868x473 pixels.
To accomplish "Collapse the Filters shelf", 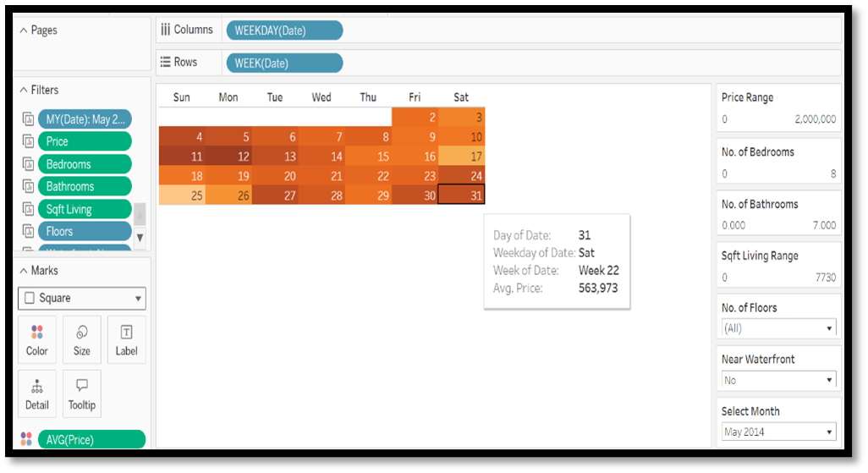I will tap(23, 90).
